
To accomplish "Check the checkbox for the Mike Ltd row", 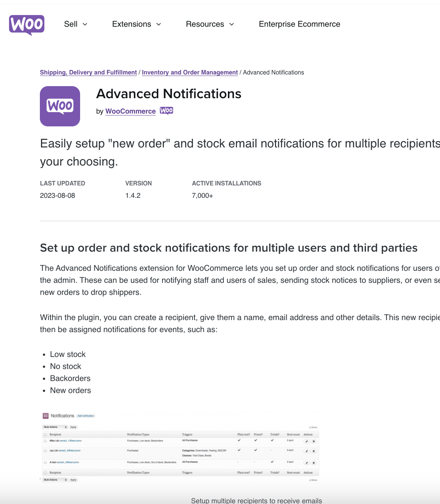I will 46,440.
